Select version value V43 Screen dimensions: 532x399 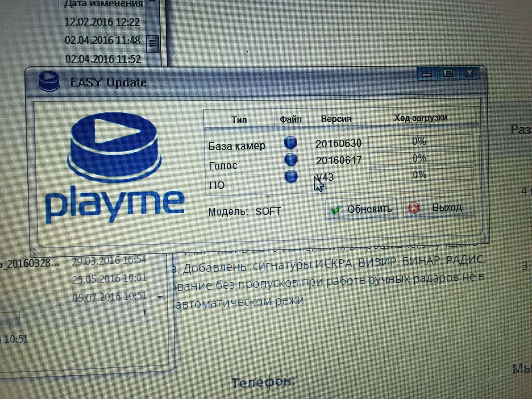tap(325, 177)
